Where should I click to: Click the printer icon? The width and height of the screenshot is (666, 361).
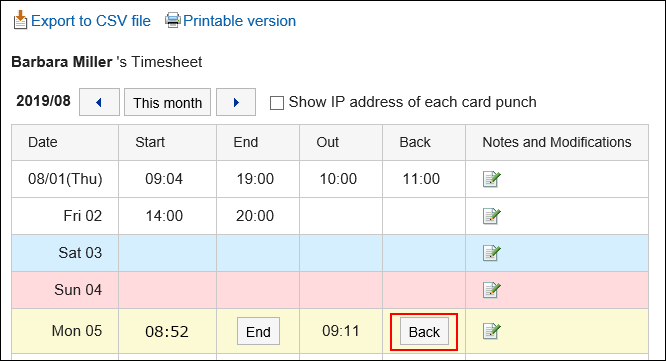[x=172, y=20]
